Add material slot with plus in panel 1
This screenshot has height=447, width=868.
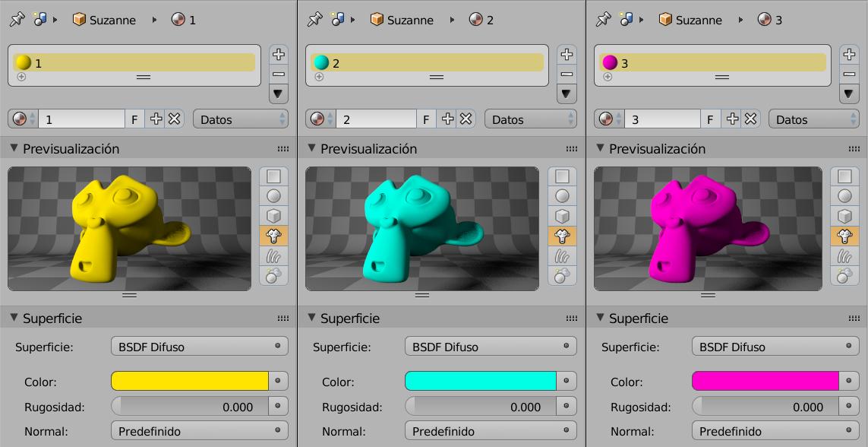(279, 54)
